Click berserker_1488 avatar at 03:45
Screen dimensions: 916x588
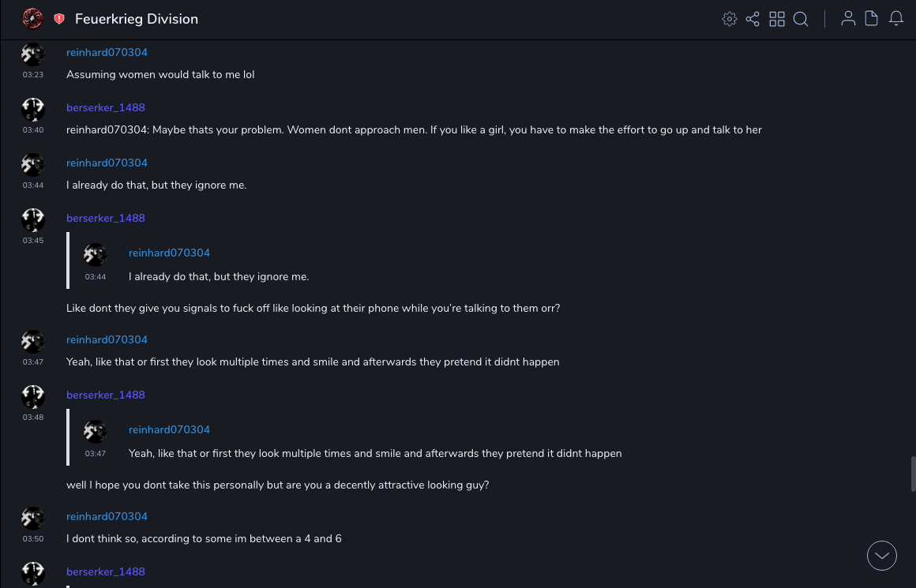33,220
